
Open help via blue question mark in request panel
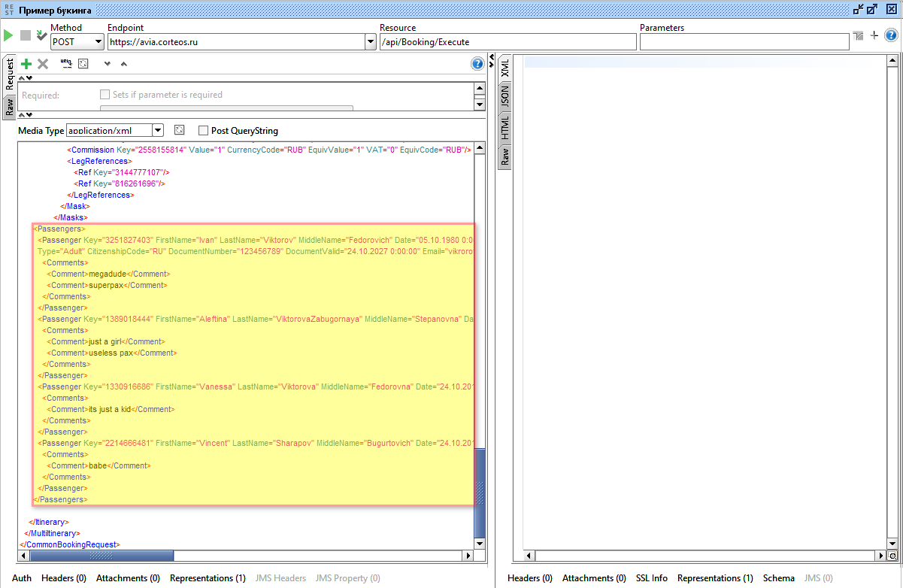[477, 64]
